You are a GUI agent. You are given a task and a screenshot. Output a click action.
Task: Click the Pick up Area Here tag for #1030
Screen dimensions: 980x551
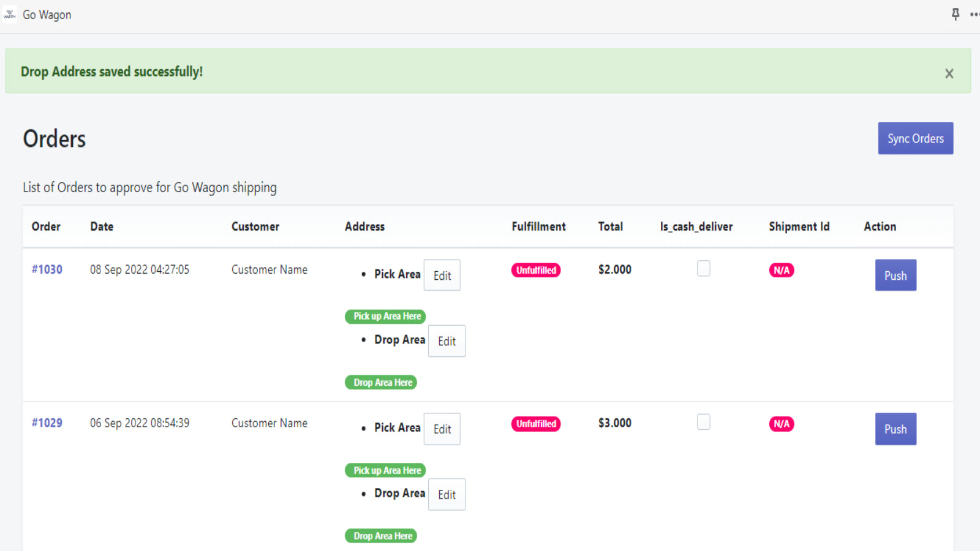(x=385, y=317)
